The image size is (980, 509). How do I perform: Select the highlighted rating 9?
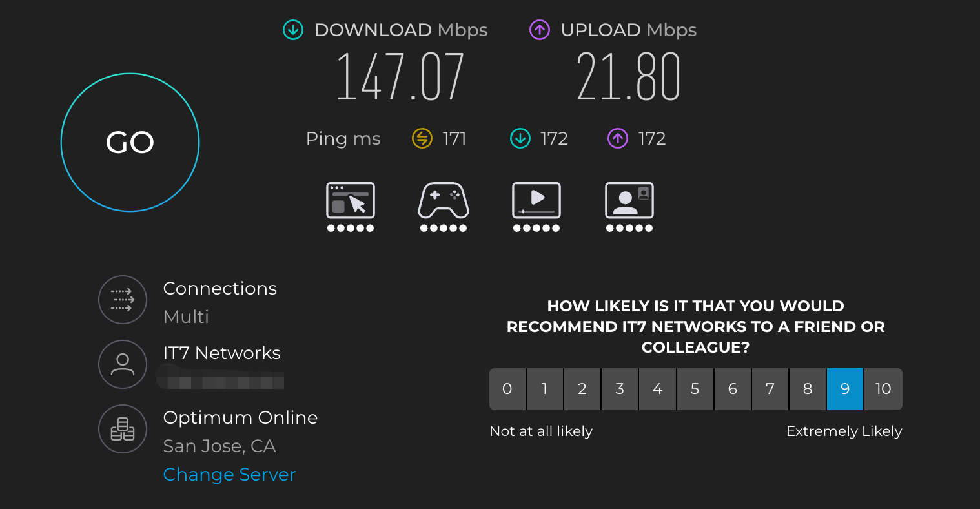click(x=845, y=389)
